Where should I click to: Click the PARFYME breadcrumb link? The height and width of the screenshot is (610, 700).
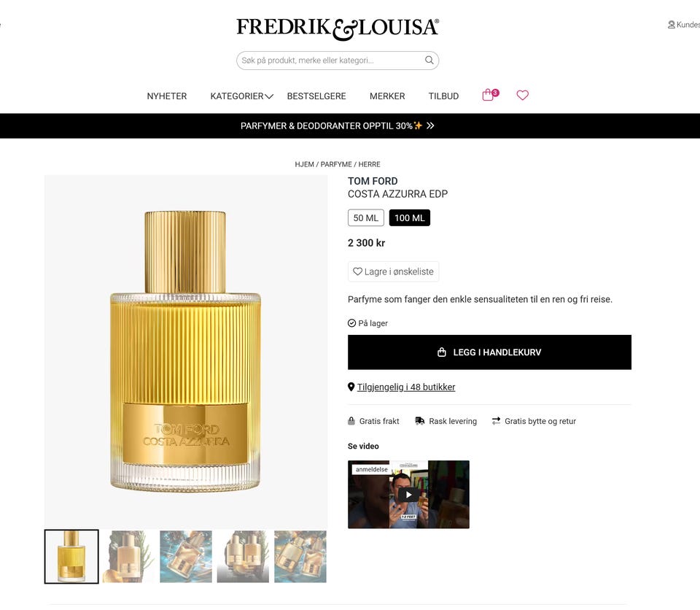point(336,164)
